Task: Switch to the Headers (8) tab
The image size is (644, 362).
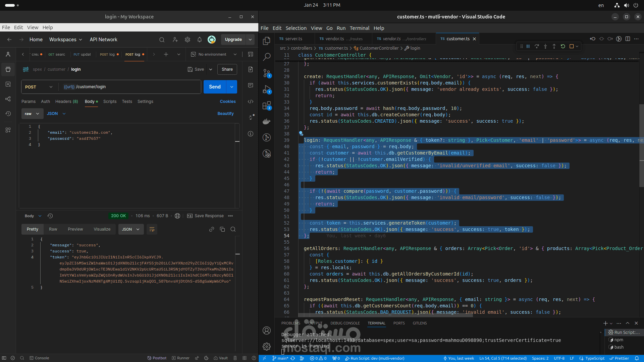Action: (66, 102)
